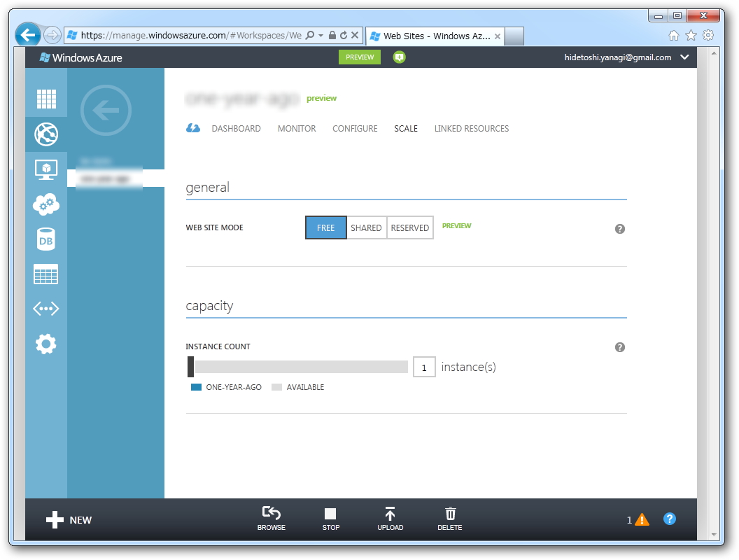The width and height of the screenshot is (739, 560).
Task: Stop the web site
Action: pyautogui.click(x=330, y=518)
